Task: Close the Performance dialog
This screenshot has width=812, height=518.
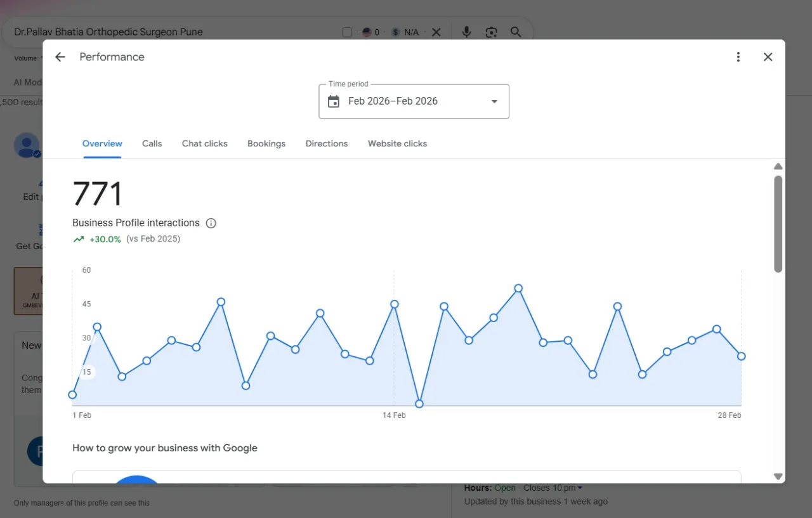Action: coord(768,57)
